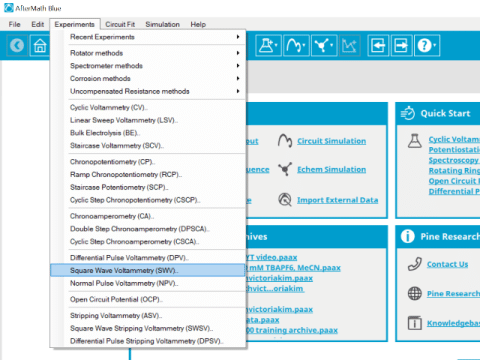The image size is (480, 360).
Task: Open Rotating Ring quick start link
Action: (x=454, y=170)
